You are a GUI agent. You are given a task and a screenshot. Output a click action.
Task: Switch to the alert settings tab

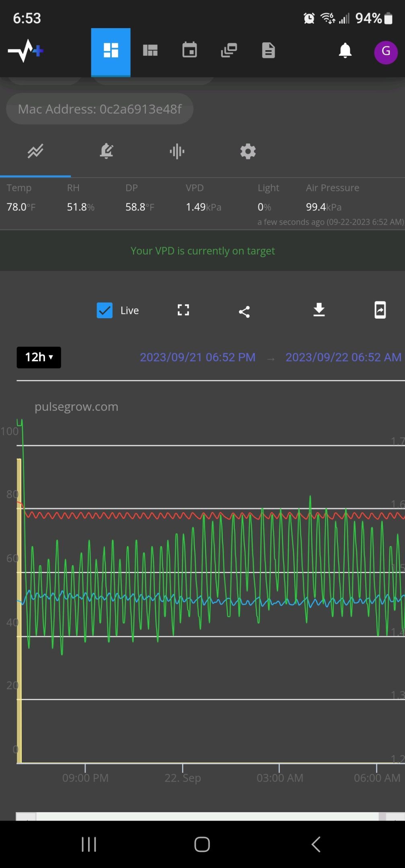107,151
